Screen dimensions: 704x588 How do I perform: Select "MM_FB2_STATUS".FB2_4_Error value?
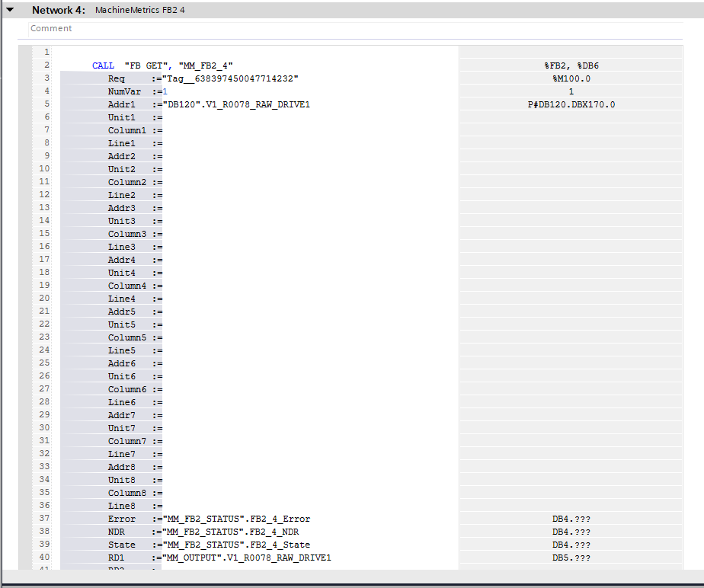(x=236, y=519)
